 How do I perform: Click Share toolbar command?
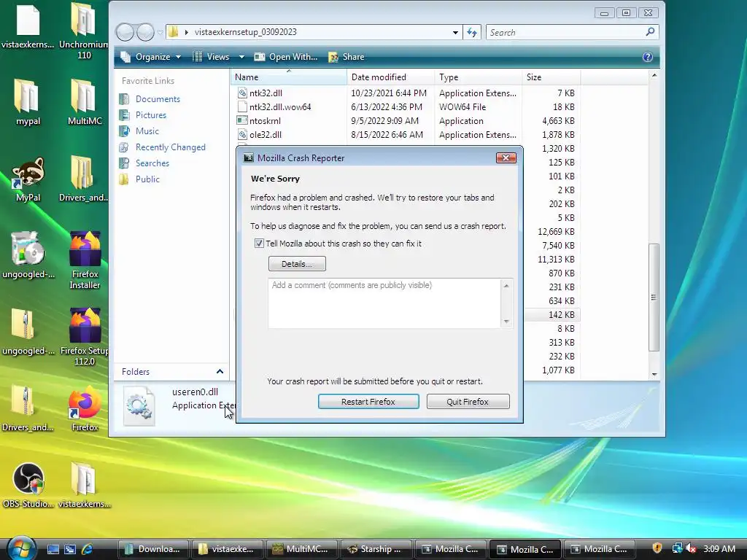pyautogui.click(x=347, y=57)
